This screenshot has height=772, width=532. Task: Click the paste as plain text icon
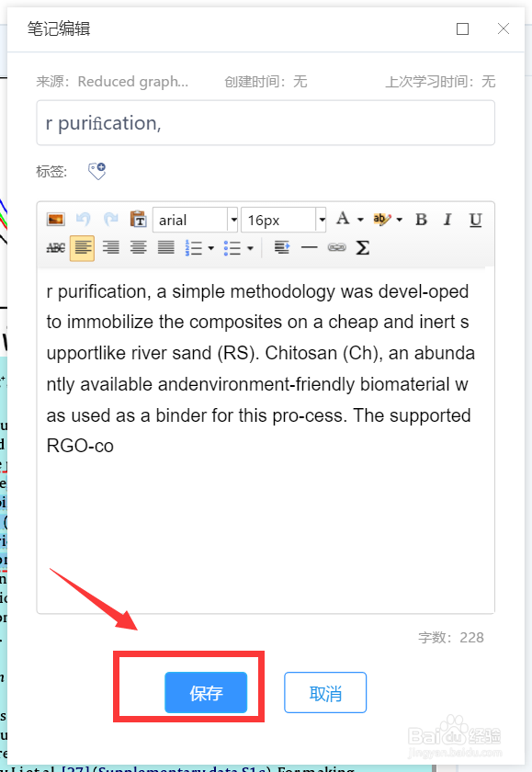coord(139,219)
